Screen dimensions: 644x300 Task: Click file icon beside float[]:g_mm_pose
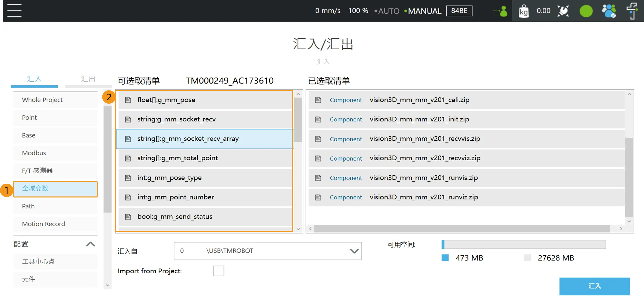click(x=128, y=100)
